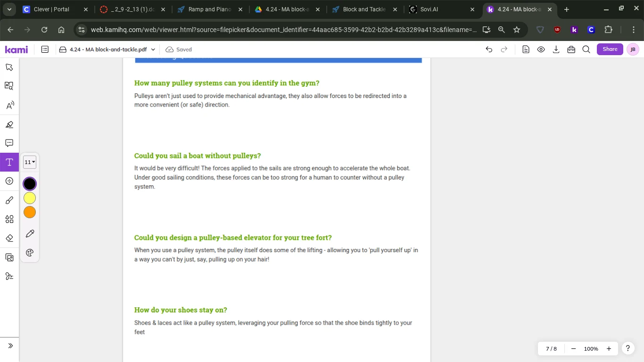Open the Comment tool in left sidebar
Image resolution: width=644 pixels, height=362 pixels.
9,143
